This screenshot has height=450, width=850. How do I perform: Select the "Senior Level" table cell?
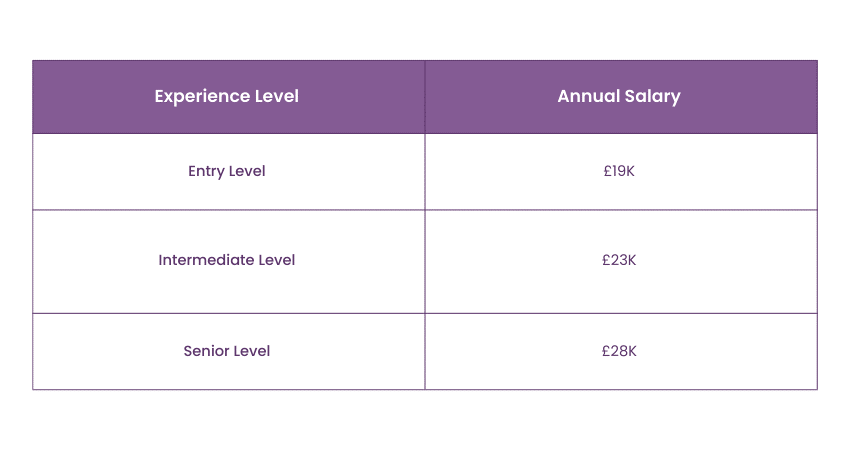point(227,351)
